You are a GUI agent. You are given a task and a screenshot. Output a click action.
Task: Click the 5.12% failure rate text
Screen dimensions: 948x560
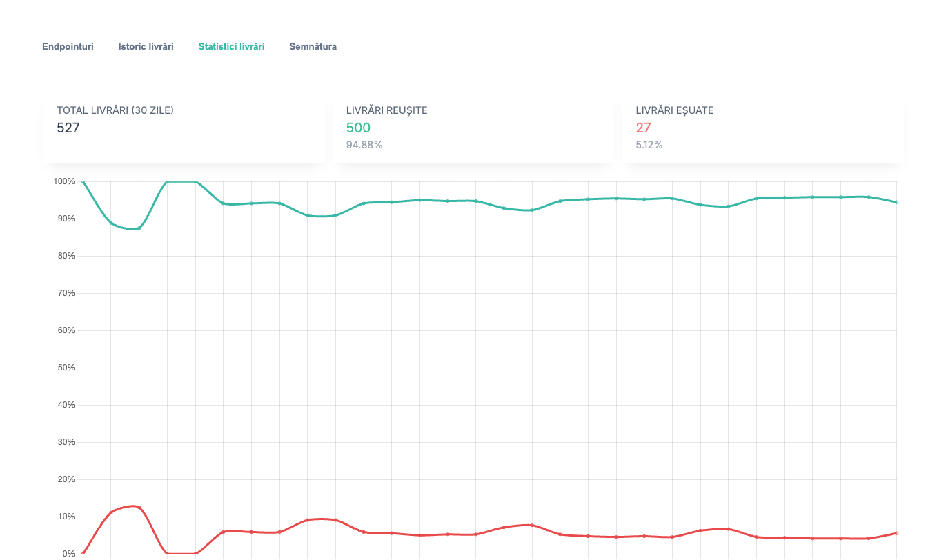(x=649, y=145)
